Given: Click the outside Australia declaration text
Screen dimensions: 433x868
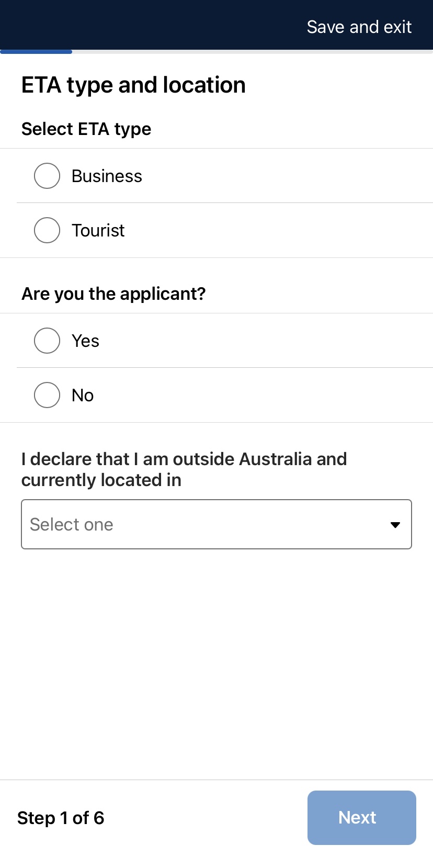Looking at the screenshot, I should coord(184,469).
